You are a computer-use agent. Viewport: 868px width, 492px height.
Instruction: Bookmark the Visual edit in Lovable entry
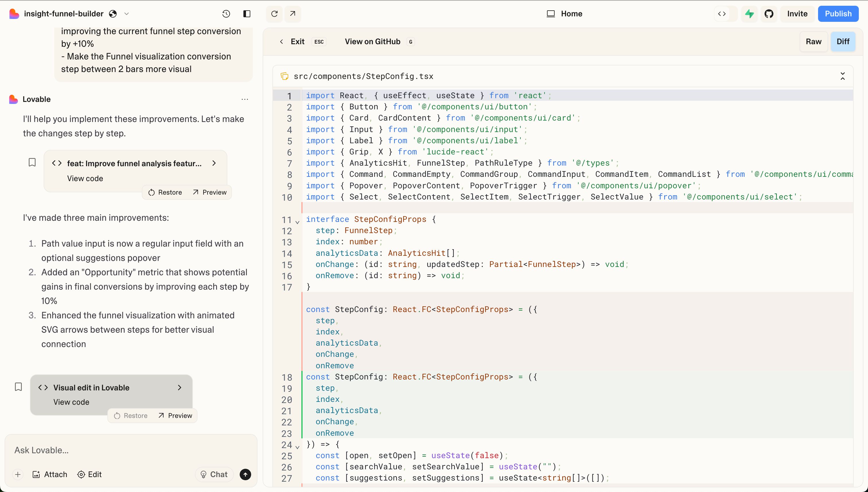pyautogui.click(x=19, y=387)
